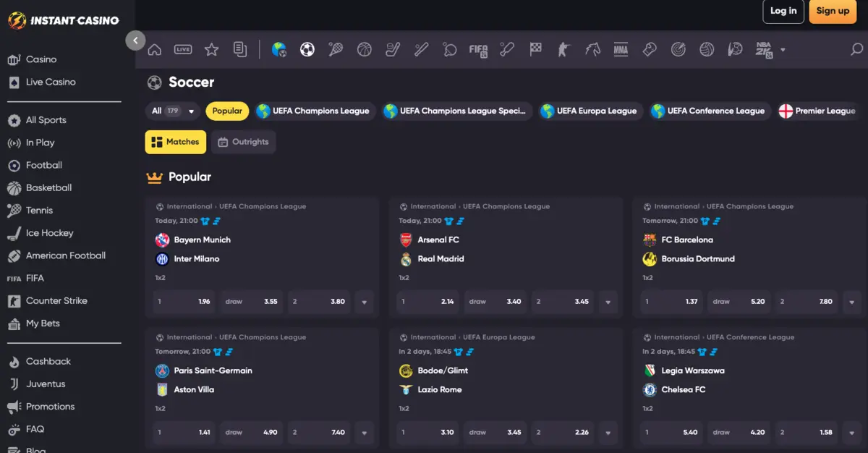This screenshot has width=868, height=453.
Task: Select the boxing glove icon
Action: pos(650,50)
